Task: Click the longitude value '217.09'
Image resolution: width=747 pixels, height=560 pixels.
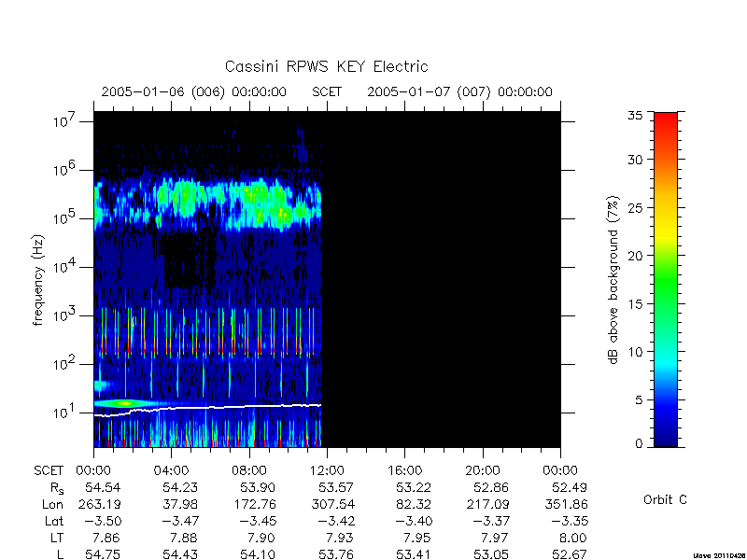Action: click(487, 504)
